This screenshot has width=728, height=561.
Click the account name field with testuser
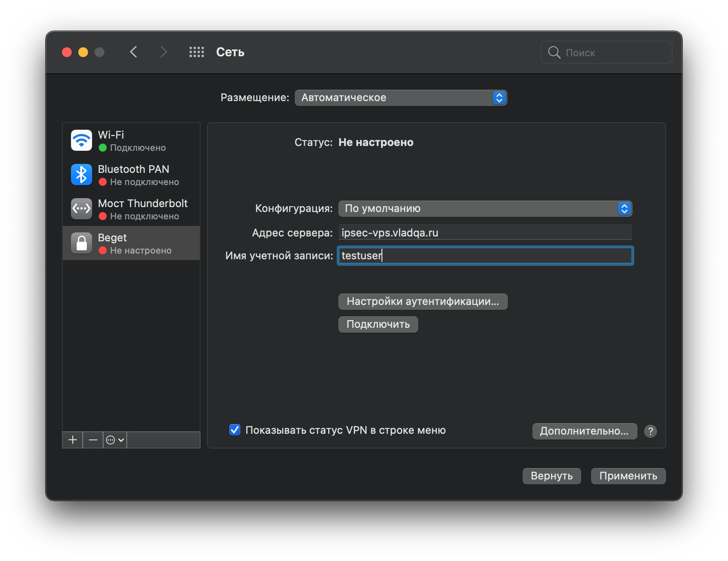point(485,256)
